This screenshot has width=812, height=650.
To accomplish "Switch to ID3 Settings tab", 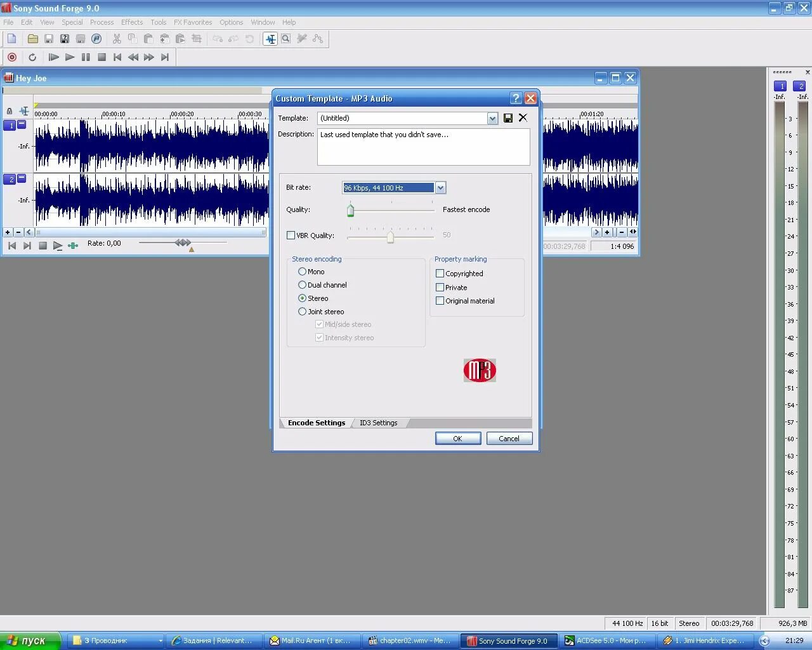I will coord(379,423).
